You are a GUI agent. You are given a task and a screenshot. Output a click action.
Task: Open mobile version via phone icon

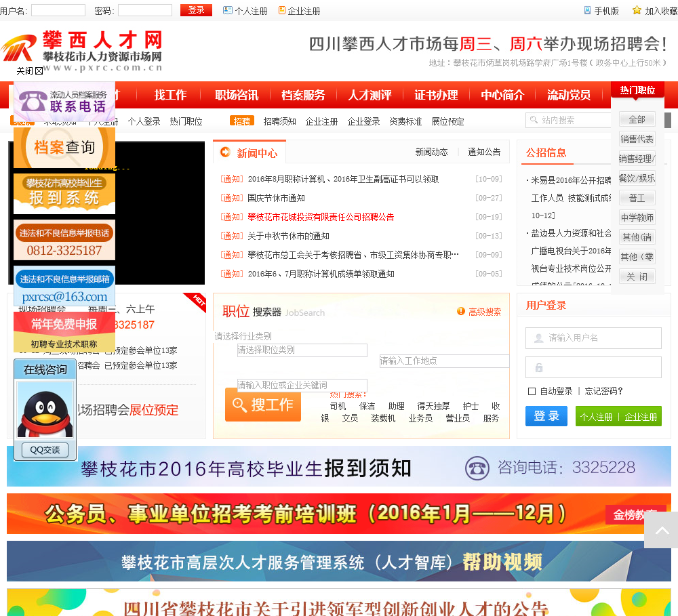point(587,10)
